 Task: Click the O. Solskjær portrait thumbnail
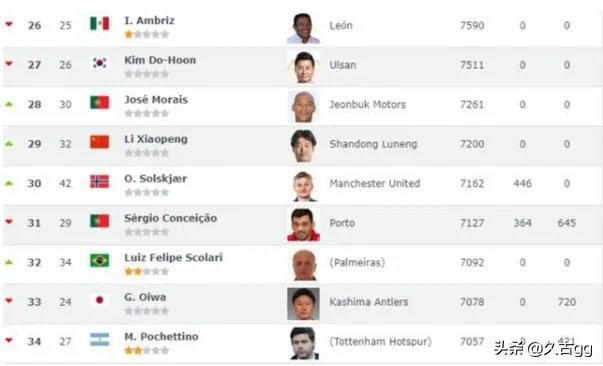click(303, 186)
